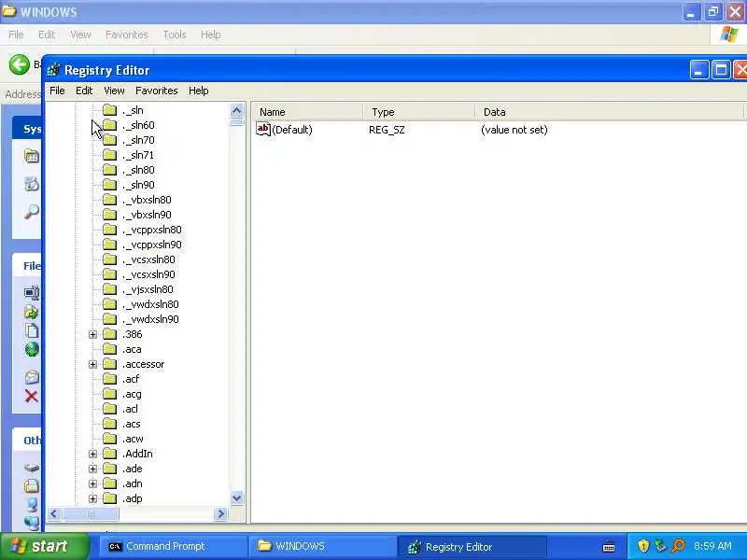
Task: Select the ._sln90 key folder icon
Action: pos(109,185)
